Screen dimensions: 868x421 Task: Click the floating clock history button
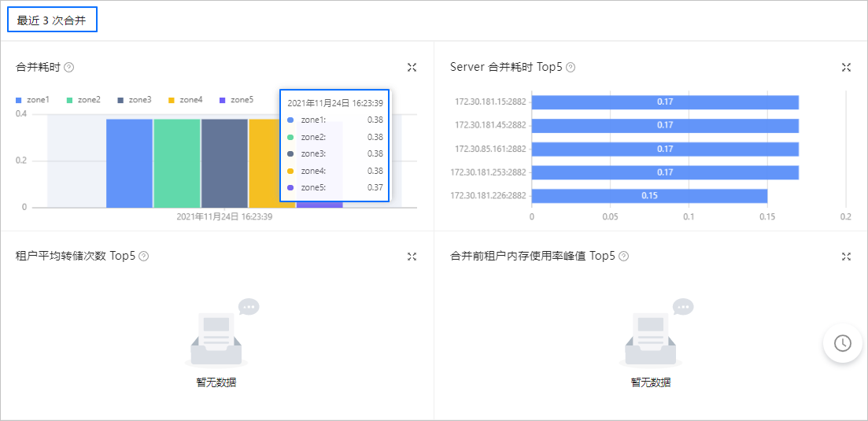843,343
